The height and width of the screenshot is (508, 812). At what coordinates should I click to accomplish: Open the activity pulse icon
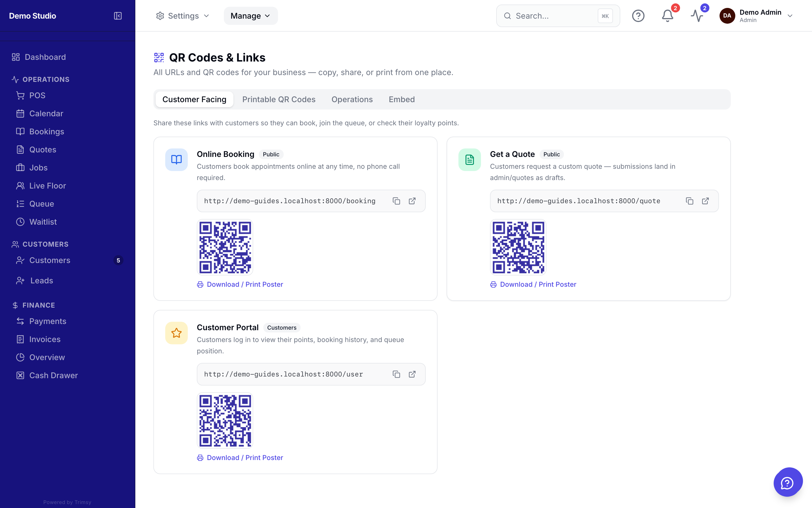(697, 16)
